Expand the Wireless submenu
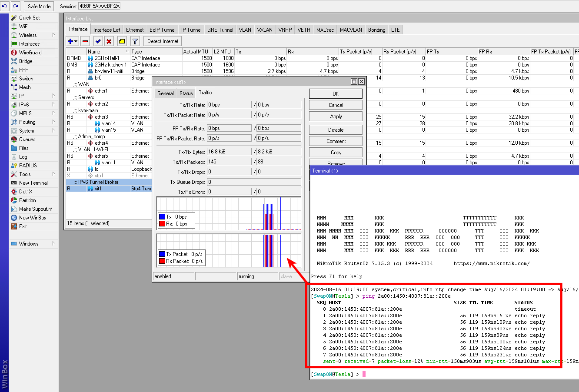579x392 pixels. [53, 35]
